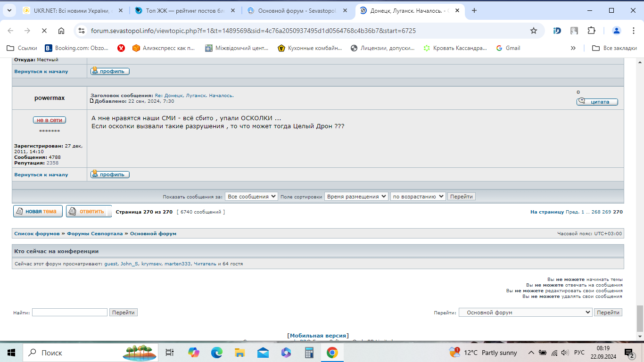Viewport: 644px width, 362px height.
Task: Open the Gmail bookmark icon
Action: pyautogui.click(x=508, y=48)
